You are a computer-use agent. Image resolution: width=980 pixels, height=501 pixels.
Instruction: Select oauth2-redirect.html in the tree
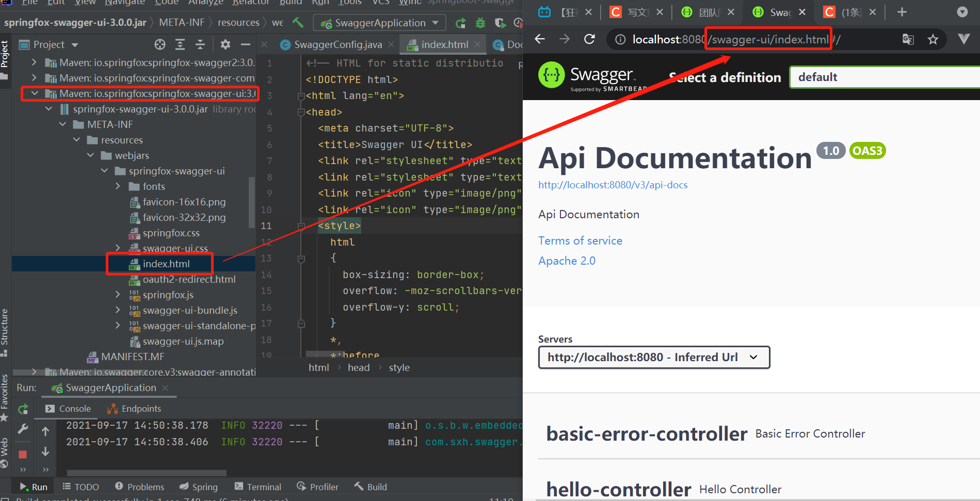tap(189, 279)
